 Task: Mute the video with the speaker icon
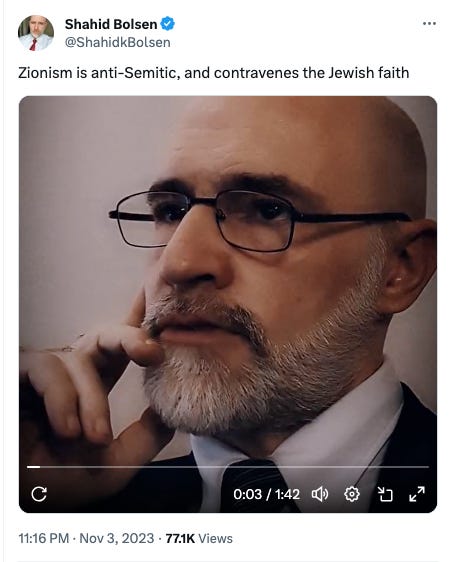tap(319, 494)
